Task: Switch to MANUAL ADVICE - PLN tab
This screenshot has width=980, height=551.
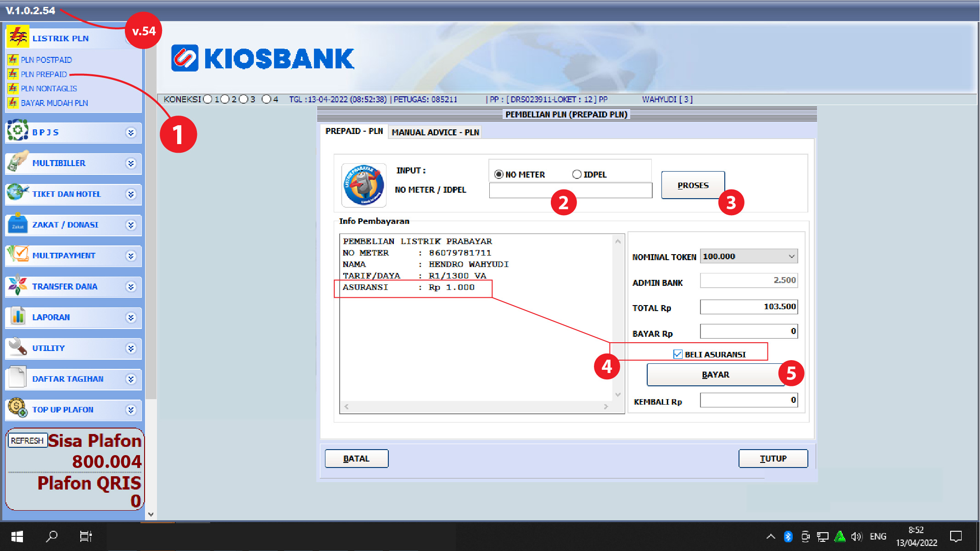Action: (435, 133)
